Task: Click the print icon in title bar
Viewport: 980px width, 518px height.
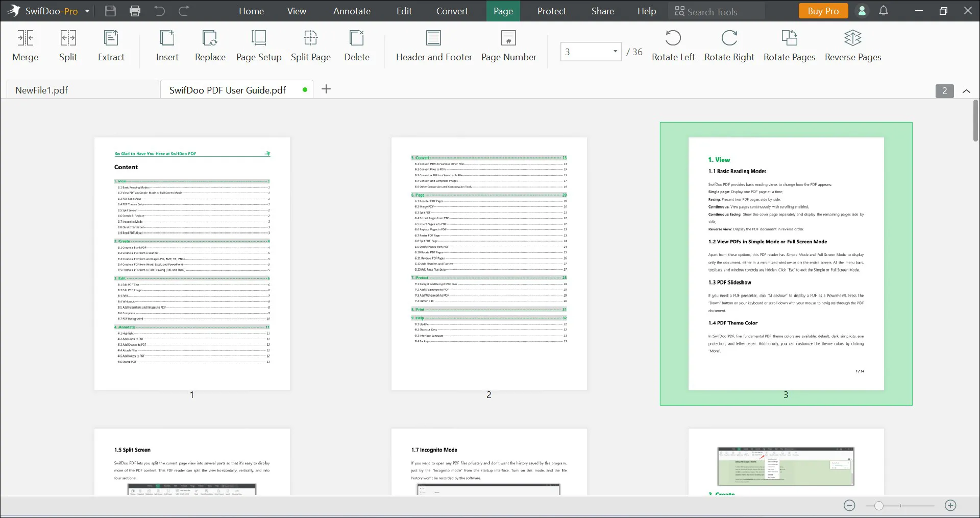Action: (x=135, y=11)
